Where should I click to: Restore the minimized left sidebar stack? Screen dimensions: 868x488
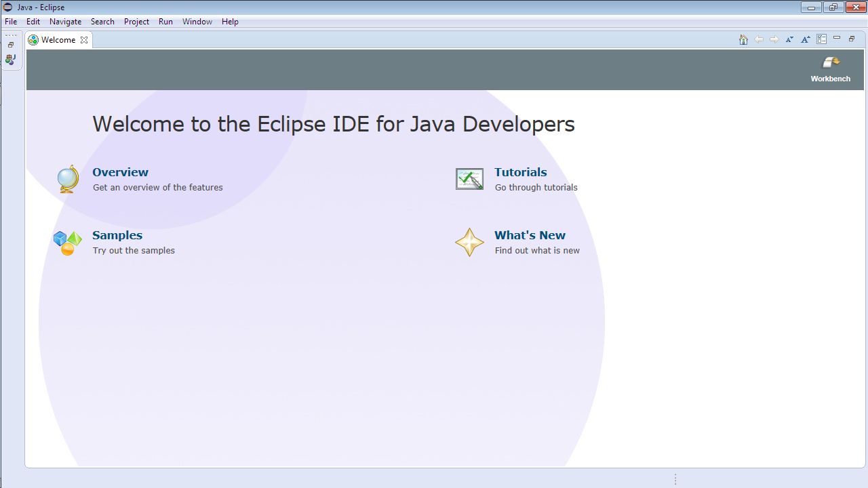(11, 45)
